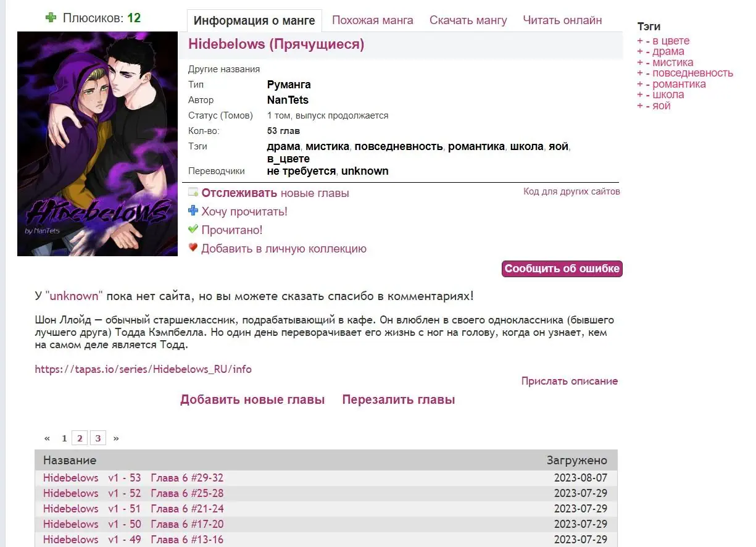Click the green checkmark icon for Прочитано

(193, 230)
